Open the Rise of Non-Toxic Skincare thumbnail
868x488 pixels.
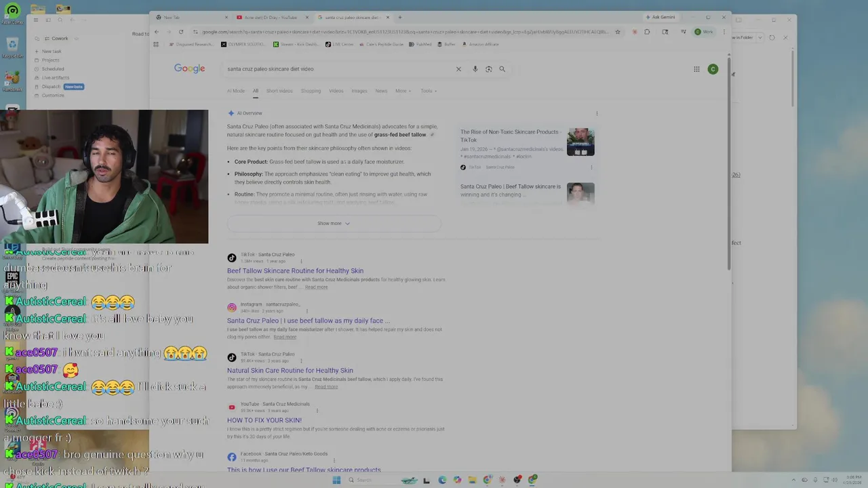[x=580, y=142]
